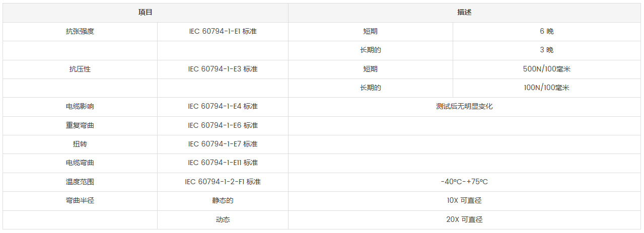Select the 6 晚 value cell

[x=546, y=31]
